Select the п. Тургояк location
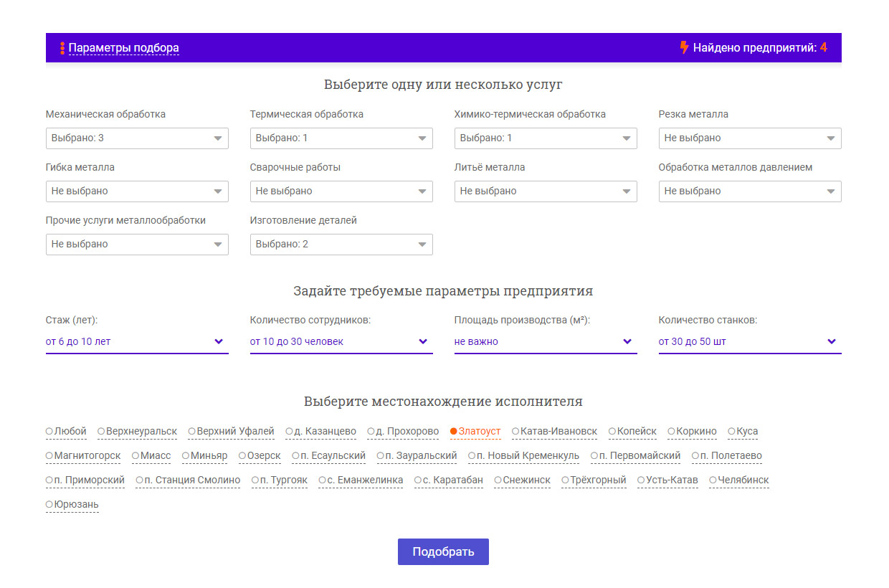The image size is (889, 588). pos(280,480)
